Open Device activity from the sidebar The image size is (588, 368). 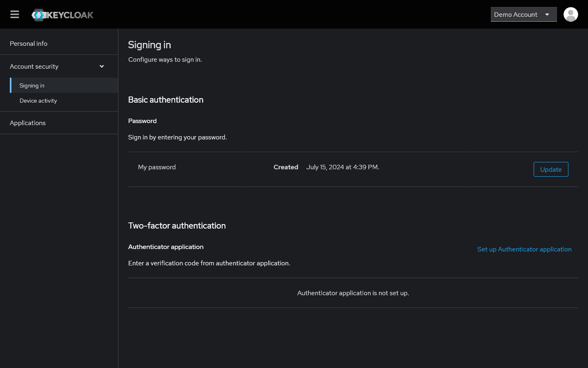(38, 101)
